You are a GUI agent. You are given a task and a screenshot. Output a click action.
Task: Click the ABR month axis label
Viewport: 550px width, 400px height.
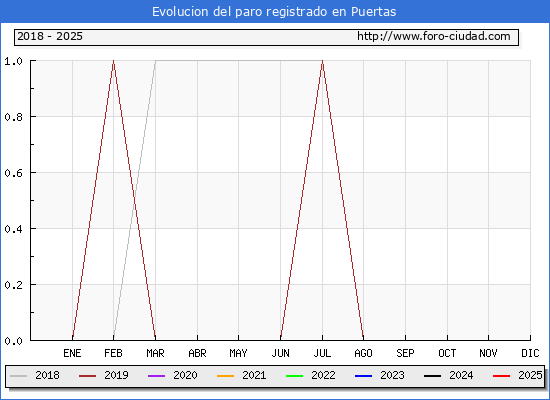click(197, 353)
